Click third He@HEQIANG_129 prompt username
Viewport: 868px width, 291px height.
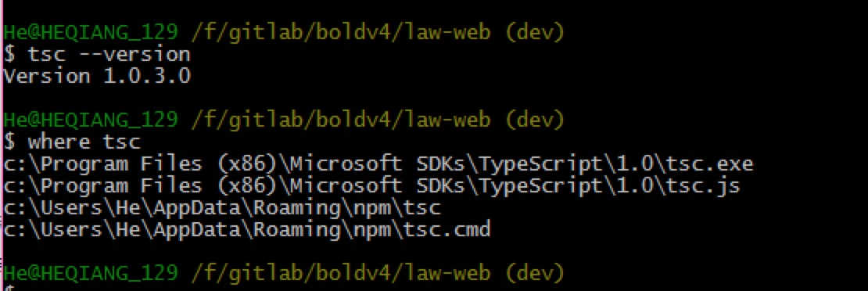pyautogui.click(x=91, y=273)
